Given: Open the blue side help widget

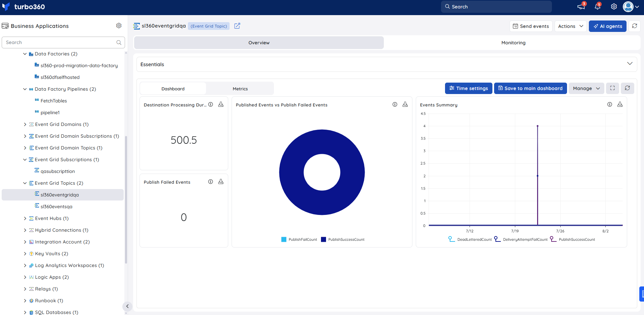Looking at the screenshot, I should pos(642,294).
